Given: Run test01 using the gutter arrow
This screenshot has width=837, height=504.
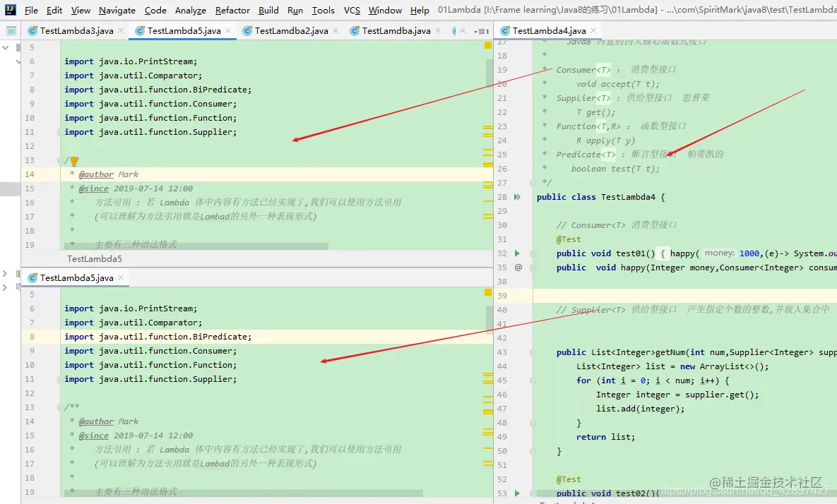Looking at the screenshot, I should tap(517, 253).
